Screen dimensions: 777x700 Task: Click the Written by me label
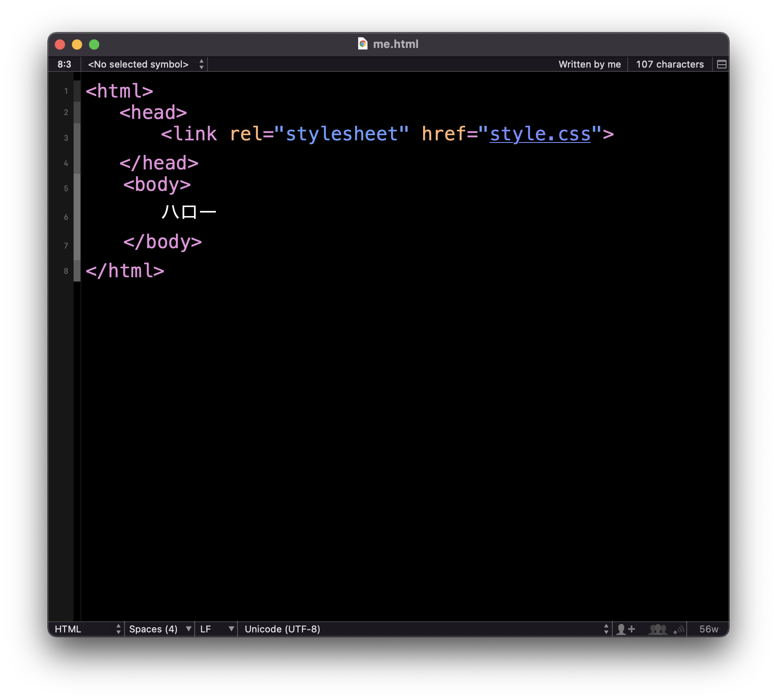590,64
